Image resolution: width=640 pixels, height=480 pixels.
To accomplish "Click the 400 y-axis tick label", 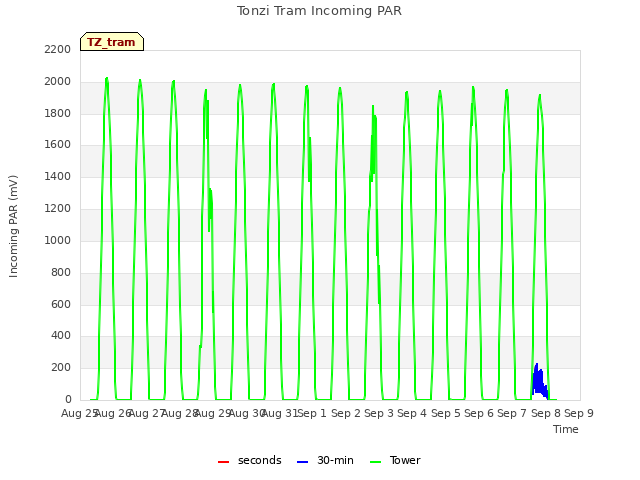I will (61, 336).
